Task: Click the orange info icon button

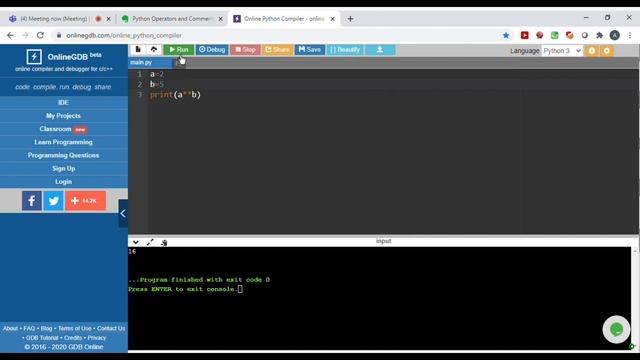Action: (591, 51)
